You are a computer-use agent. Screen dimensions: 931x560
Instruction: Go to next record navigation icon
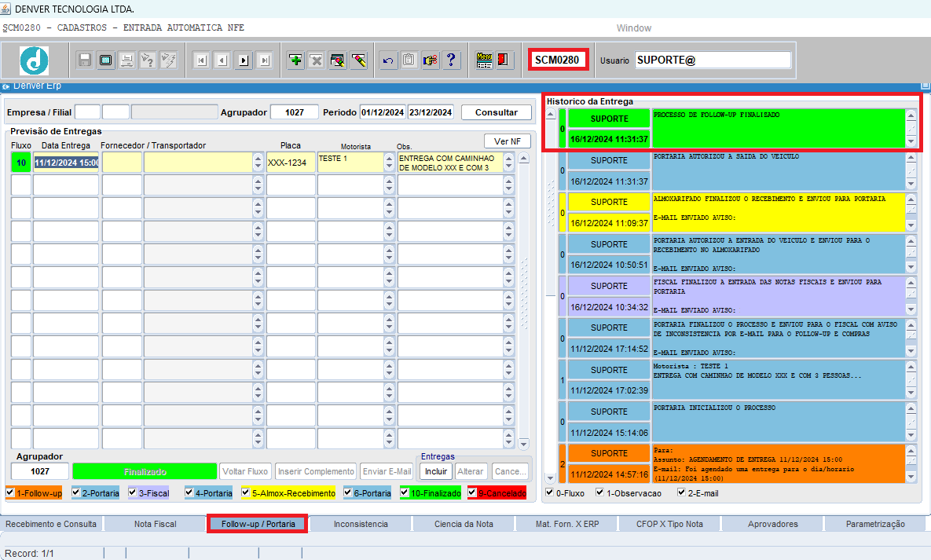(x=244, y=60)
